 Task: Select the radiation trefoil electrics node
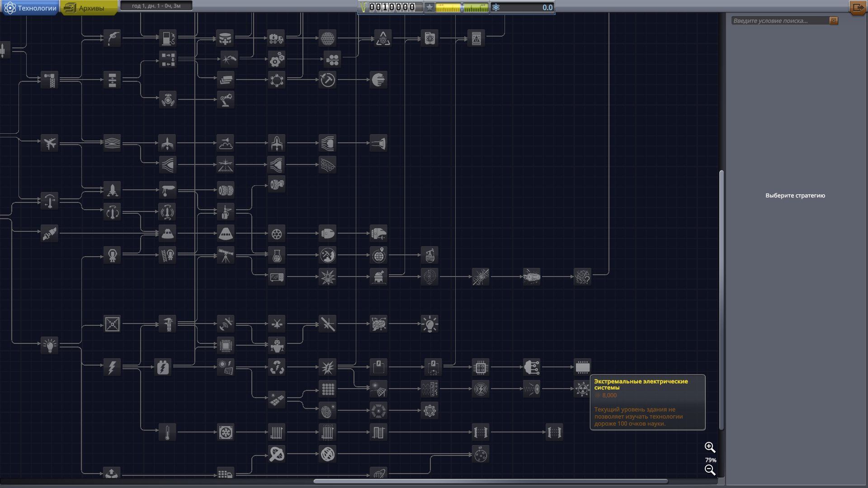[582, 389]
